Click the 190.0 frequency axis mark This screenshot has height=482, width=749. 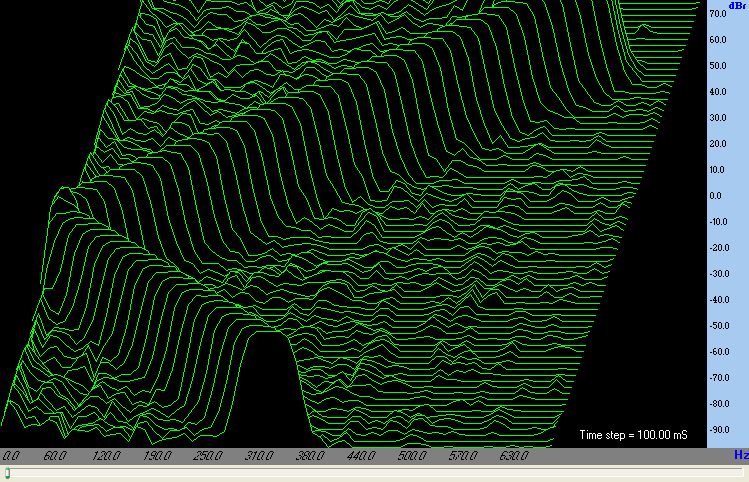tap(157, 456)
